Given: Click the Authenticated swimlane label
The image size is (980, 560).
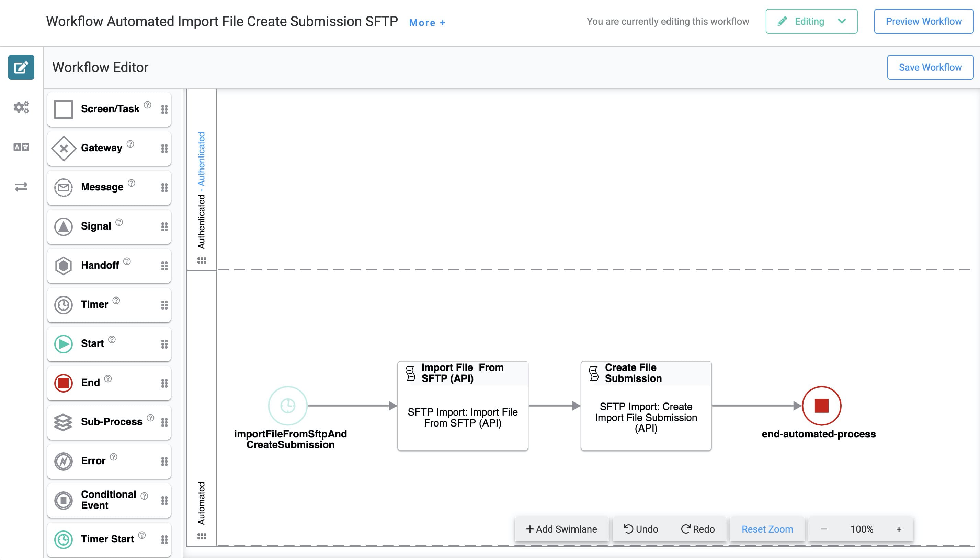Looking at the screenshot, I should (201, 190).
